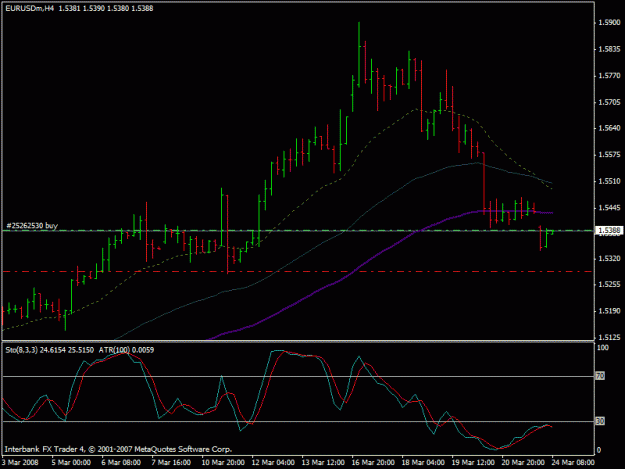The height and width of the screenshot is (469, 625).
Task: Click the #25262530 buy order label
Action: 32,226
